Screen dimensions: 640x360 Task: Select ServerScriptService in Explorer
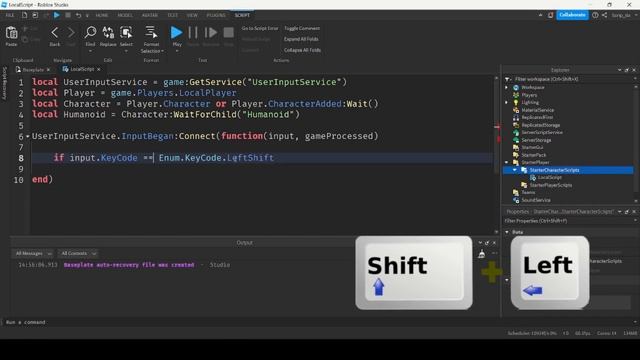pos(542,133)
